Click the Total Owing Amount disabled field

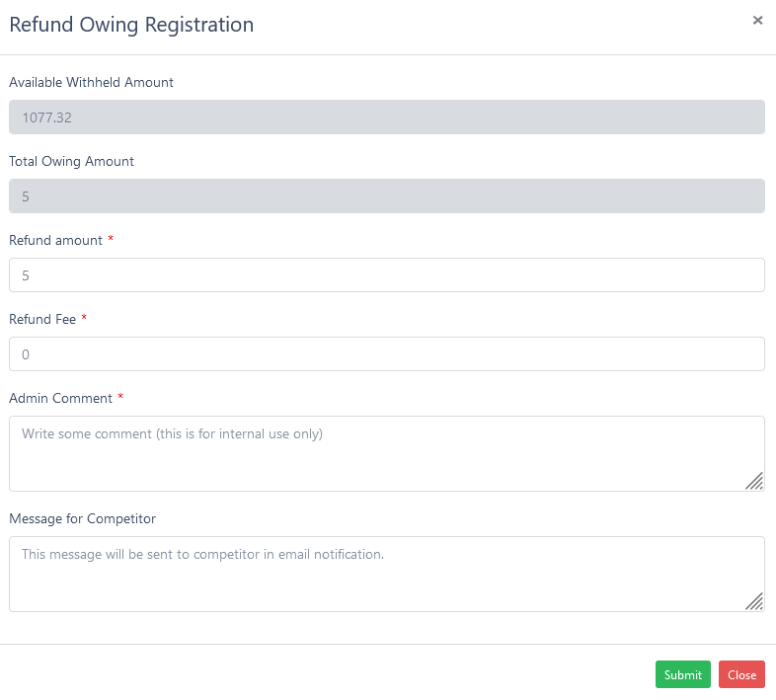[x=387, y=196]
